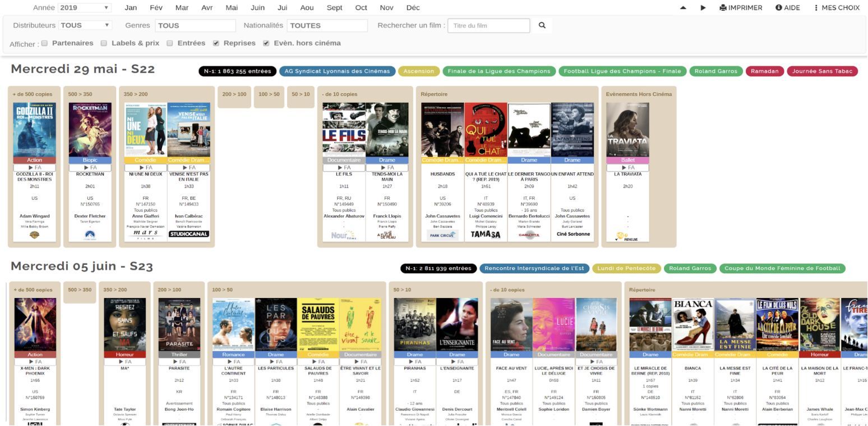Click the Ramadan event tag
This screenshot has width=868, height=426.
click(765, 71)
